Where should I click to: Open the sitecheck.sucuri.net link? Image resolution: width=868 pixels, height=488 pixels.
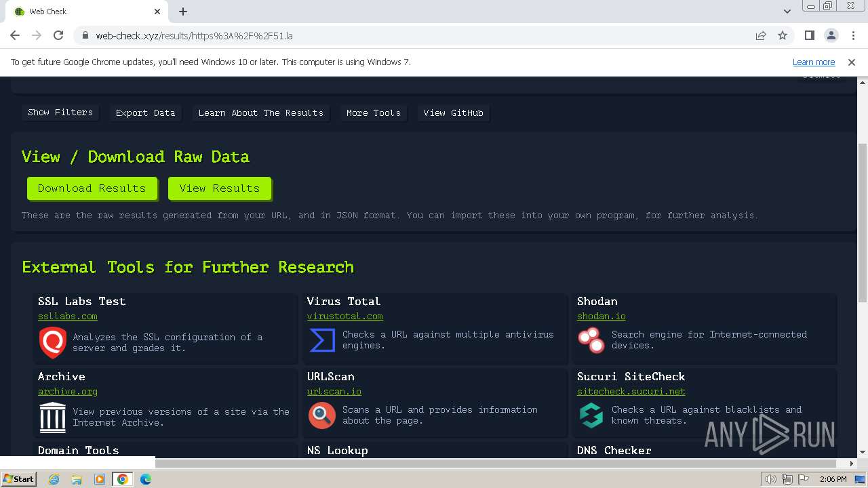pyautogui.click(x=631, y=392)
